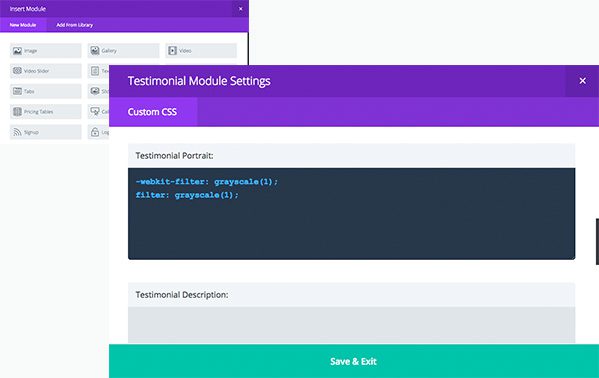Viewport: 599px width, 378px height.
Task: Choose the Gallery module in Insert Module
Action: coord(123,50)
